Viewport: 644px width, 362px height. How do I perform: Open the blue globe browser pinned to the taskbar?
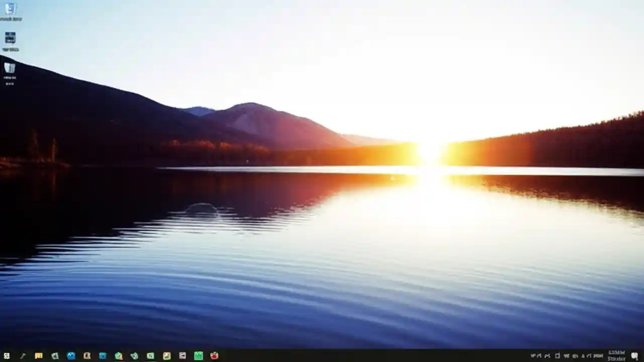(x=71, y=356)
